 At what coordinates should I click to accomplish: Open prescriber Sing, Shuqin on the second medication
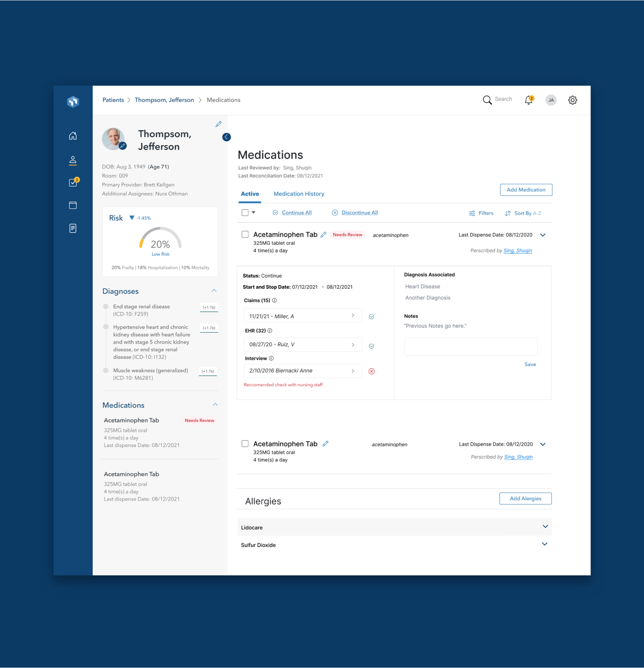[518, 457]
